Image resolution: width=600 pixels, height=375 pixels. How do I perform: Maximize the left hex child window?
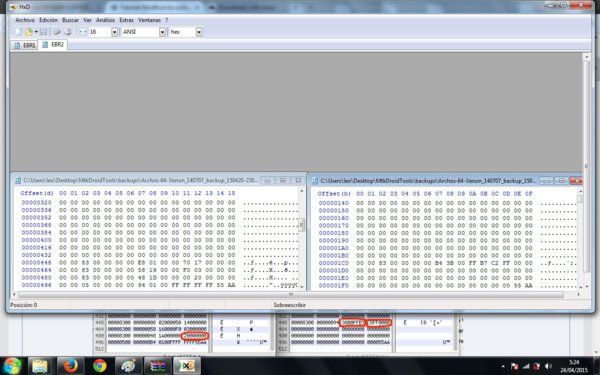(x=283, y=180)
